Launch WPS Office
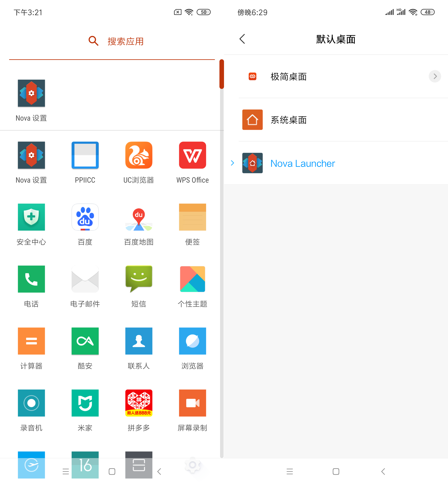Screen dimensions: 448x485 [192, 162]
